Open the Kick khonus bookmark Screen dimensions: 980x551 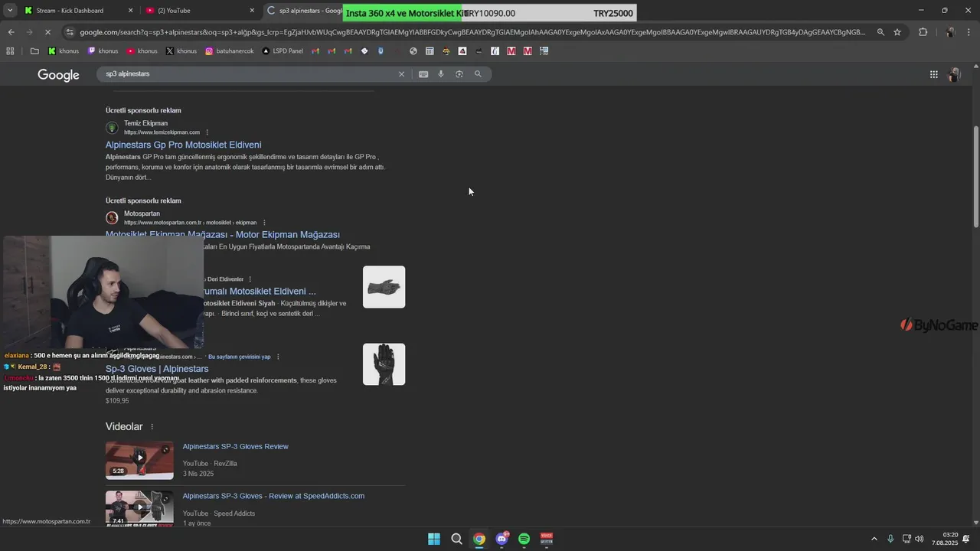click(64, 51)
